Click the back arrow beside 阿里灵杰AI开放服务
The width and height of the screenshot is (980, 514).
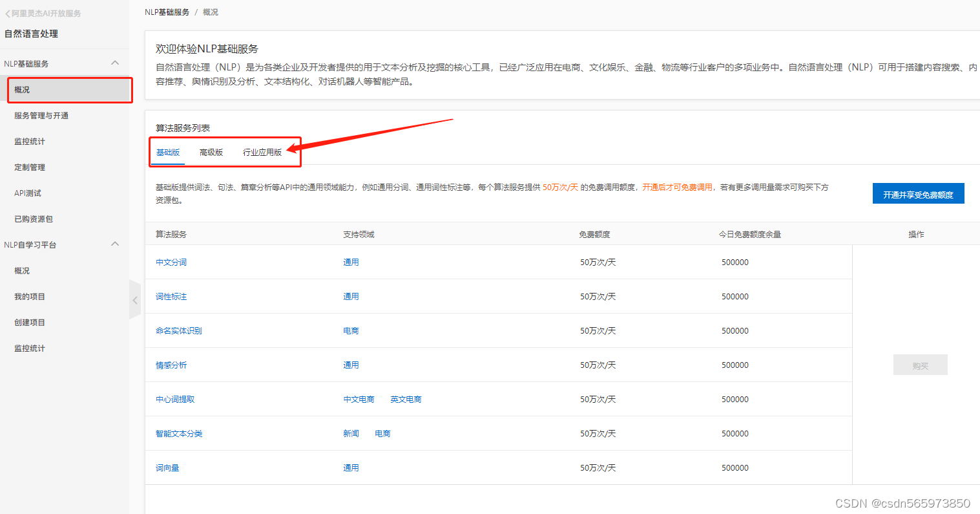[x=8, y=12]
